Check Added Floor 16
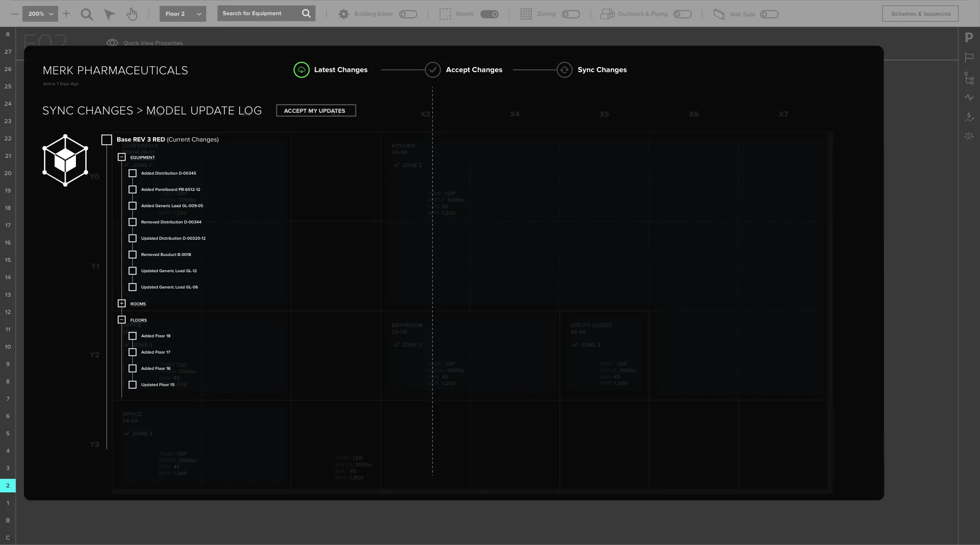 tap(132, 369)
